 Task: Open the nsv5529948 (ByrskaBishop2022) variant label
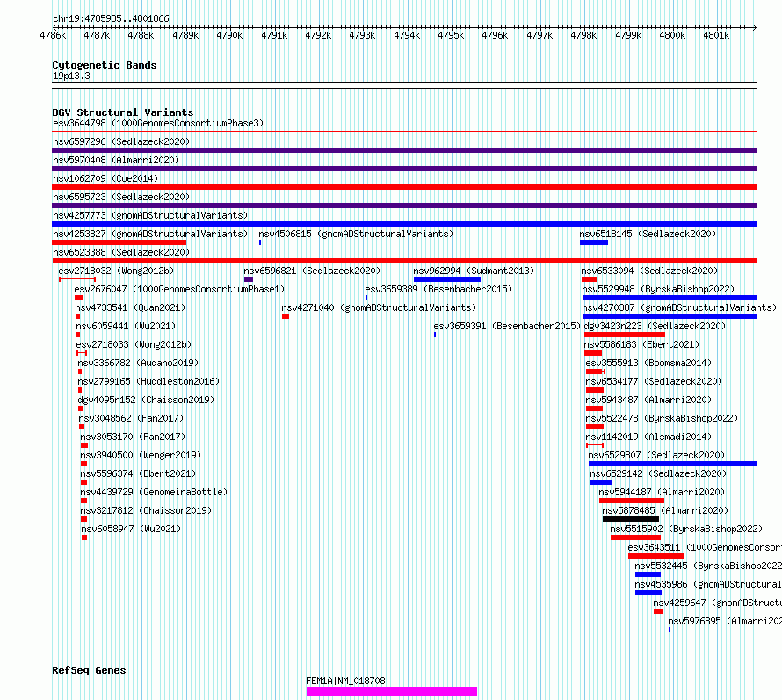(x=658, y=289)
